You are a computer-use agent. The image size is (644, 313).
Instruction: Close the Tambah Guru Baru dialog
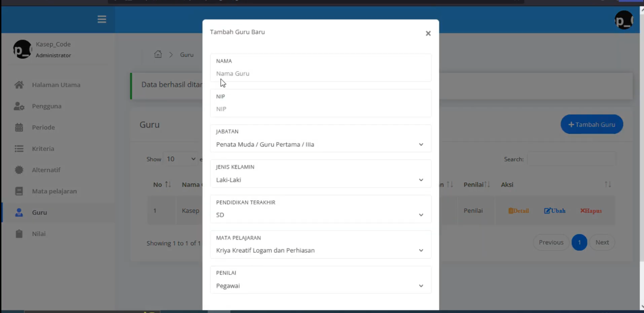428,33
